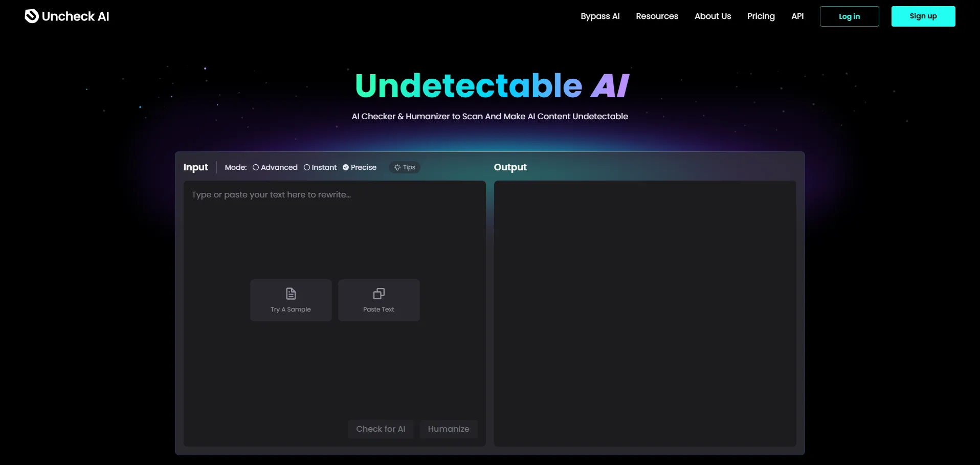The image size is (980, 465).
Task: Click inside the empty Output panel
Action: (644, 313)
